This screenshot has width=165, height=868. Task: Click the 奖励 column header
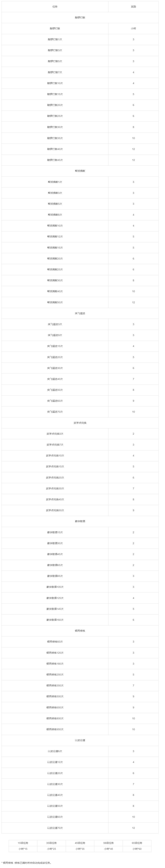[x=133, y=7]
